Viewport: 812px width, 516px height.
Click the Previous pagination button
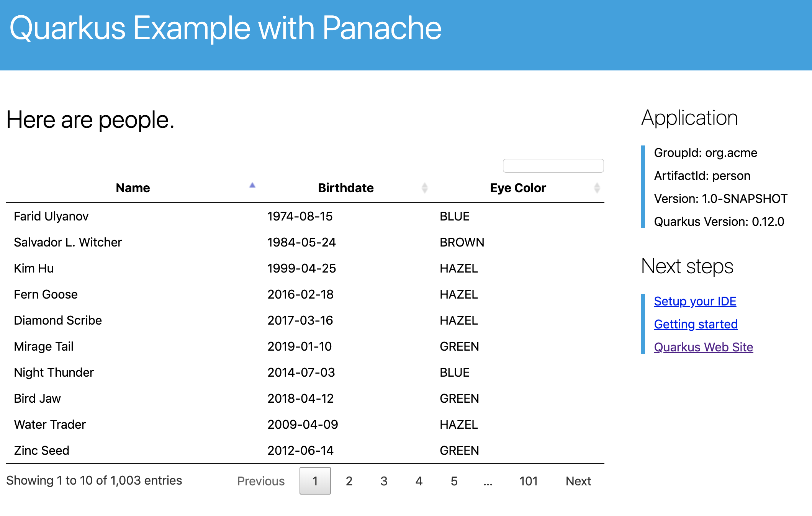coord(261,481)
